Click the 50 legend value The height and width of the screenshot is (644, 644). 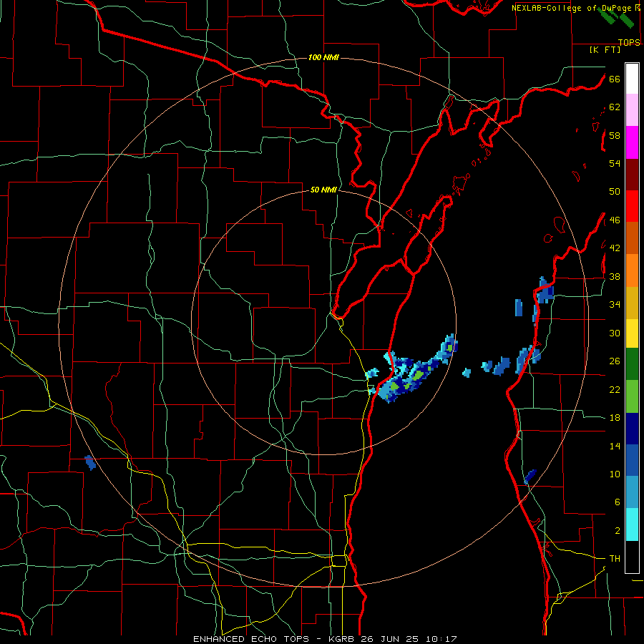pos(615,191)
